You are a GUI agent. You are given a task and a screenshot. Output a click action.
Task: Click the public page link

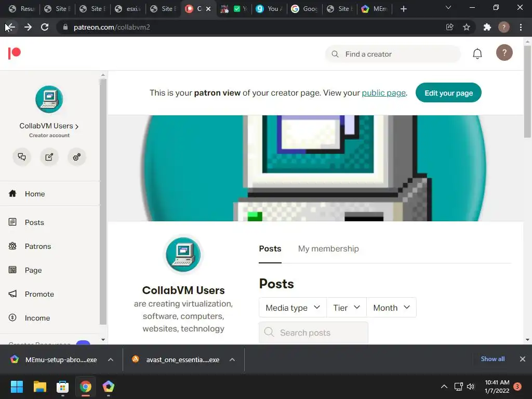[x=384, y=92]
